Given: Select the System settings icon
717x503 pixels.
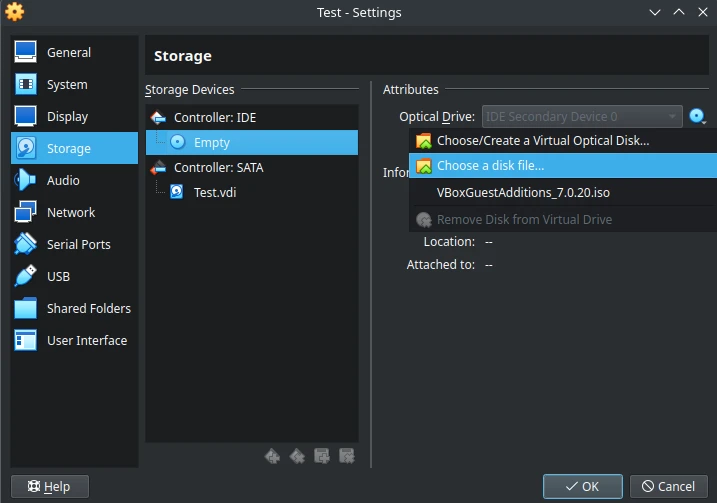Looking at the screenshot, I should click(26, 84).
